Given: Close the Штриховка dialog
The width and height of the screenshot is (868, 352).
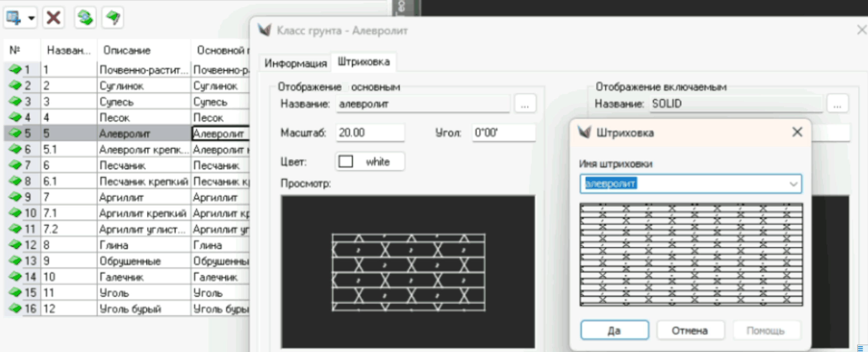Looking at the screenshot, I should [797, 132].
